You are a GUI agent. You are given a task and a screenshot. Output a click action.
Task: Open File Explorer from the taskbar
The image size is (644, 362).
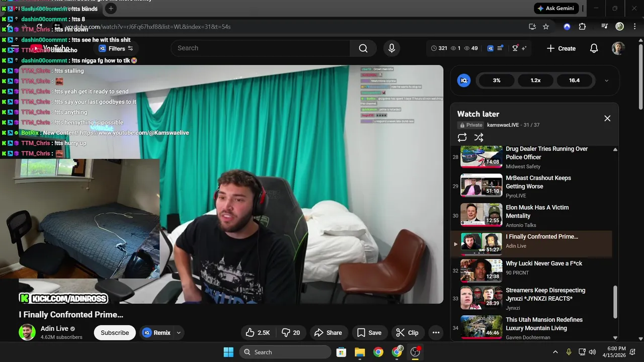(x=360, y=352)
